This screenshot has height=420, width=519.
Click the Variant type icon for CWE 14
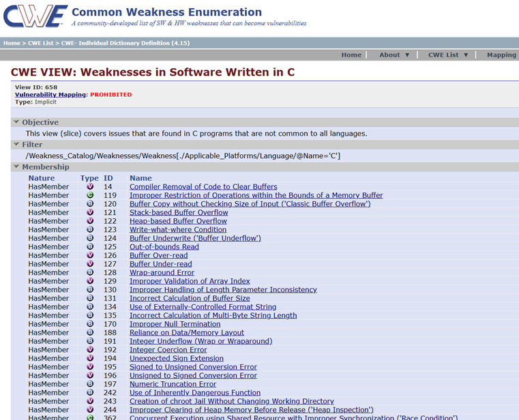pyautogui.click(x=90, y=187)
